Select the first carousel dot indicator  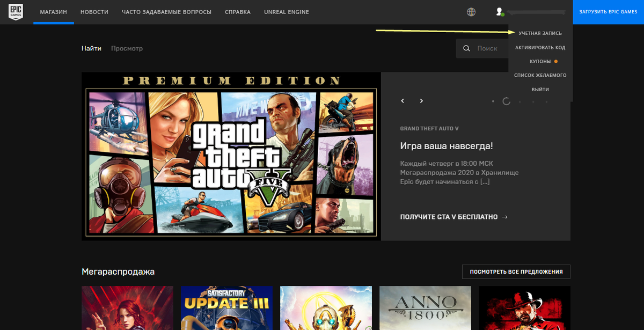(x=493, y=101)
